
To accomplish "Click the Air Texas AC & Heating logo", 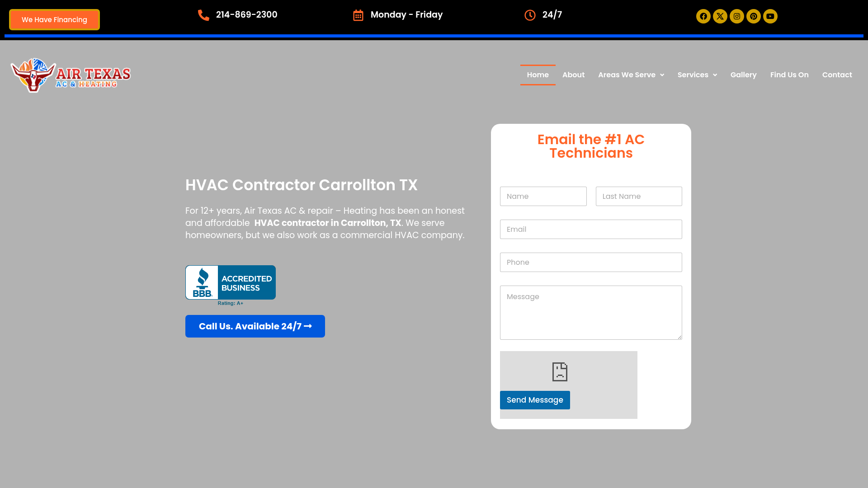I will [x=71, y=75].
